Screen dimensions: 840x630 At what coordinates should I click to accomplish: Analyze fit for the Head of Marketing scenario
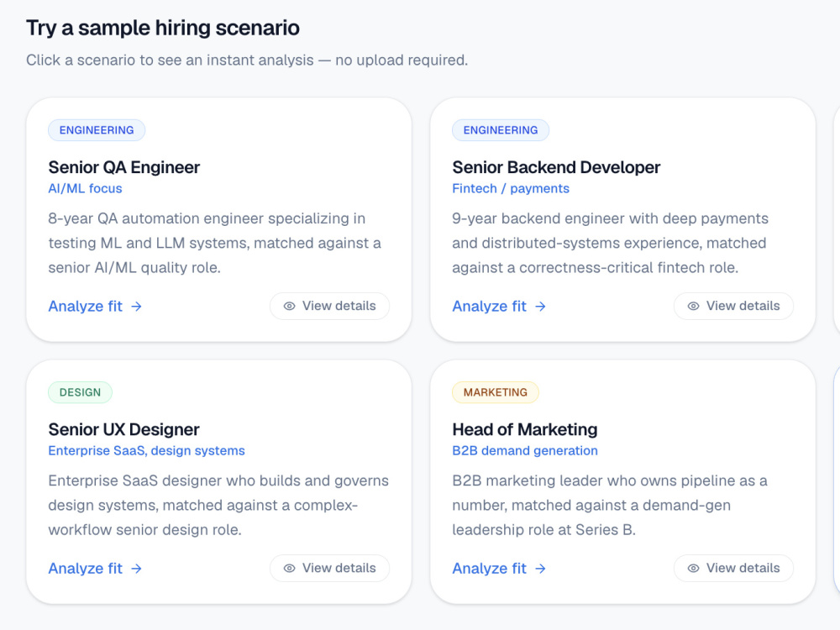(499, 569)
